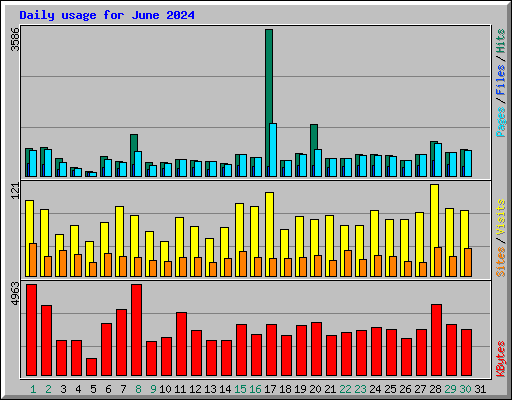Select day 22 on the date axis
Image resolution: width=512 pixels, height=400 pixels.
tap(345, 389)
